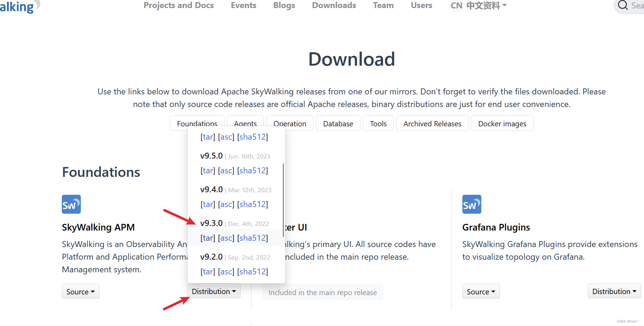
Task: Open the v9.4.0 sha512 checksum
Action: [253, 204]
